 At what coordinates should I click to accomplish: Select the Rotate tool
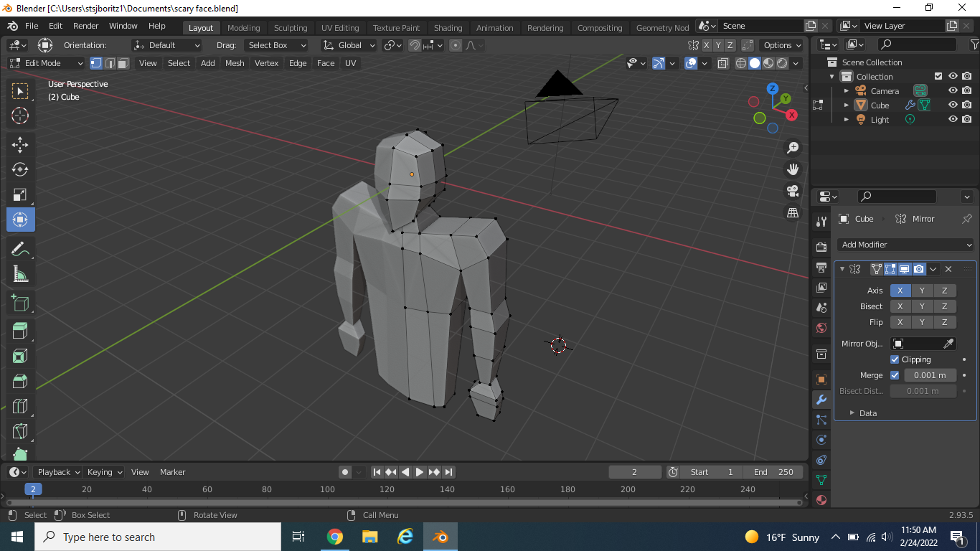click(20, 169)
